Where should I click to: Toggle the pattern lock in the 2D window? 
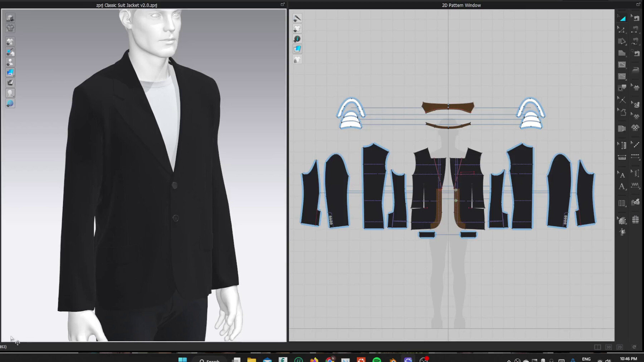pyautogui.click(x=297, y=60)
